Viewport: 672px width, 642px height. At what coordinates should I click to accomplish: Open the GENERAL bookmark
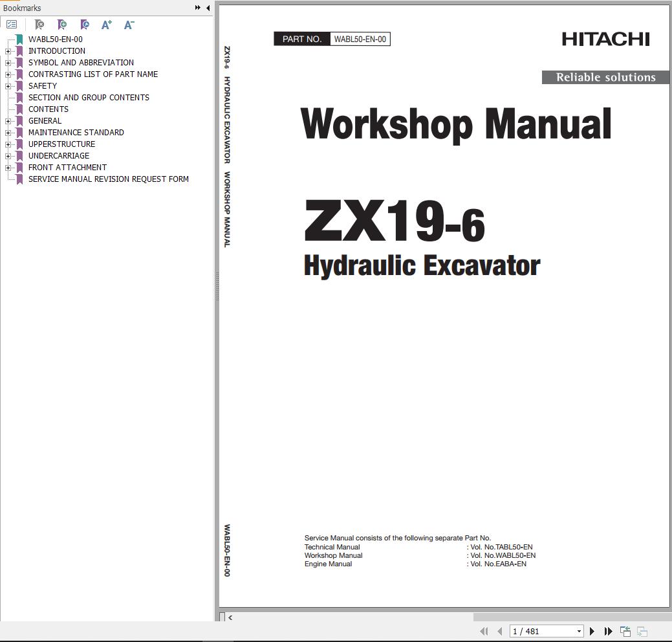45,121
